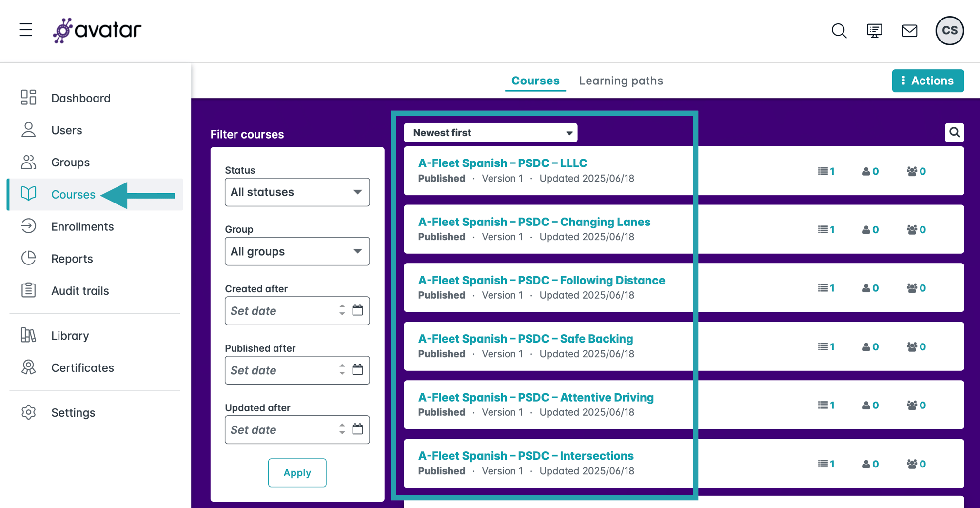Open Certificates in sidebar

coord(95,368)
